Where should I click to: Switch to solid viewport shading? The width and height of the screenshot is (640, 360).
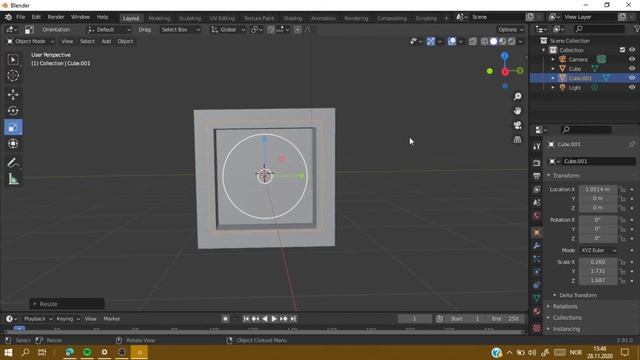pos(493,42)
